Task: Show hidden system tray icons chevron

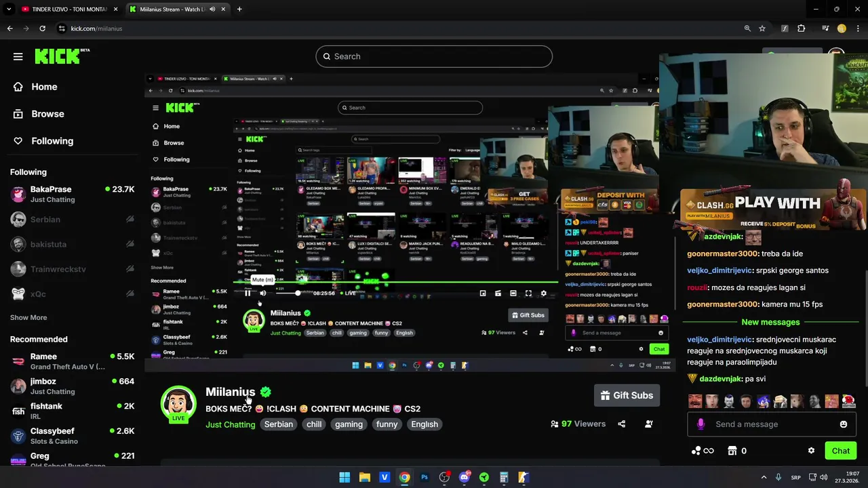Action: 764,477
